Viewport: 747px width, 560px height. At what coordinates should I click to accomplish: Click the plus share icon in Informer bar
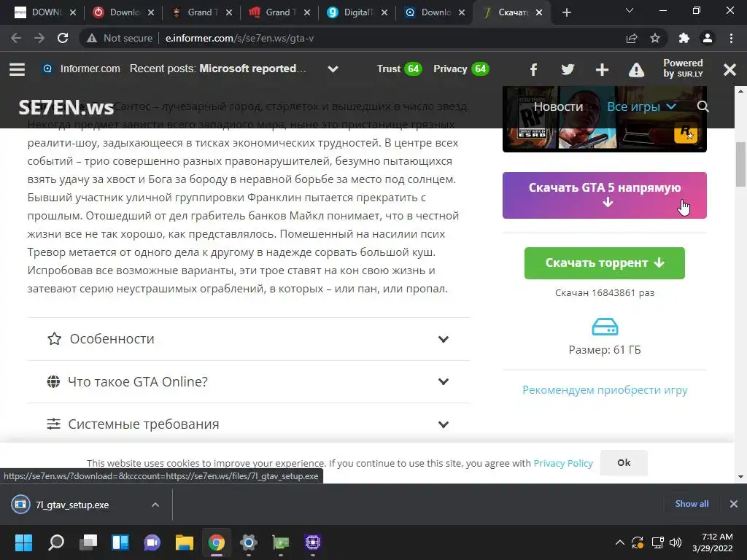[x=602, y=70]
